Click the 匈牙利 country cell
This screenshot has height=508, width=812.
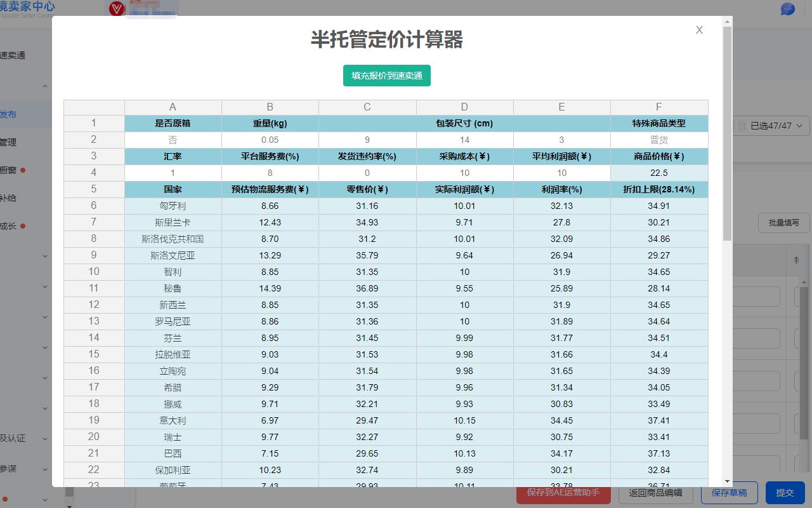[173, 206]
